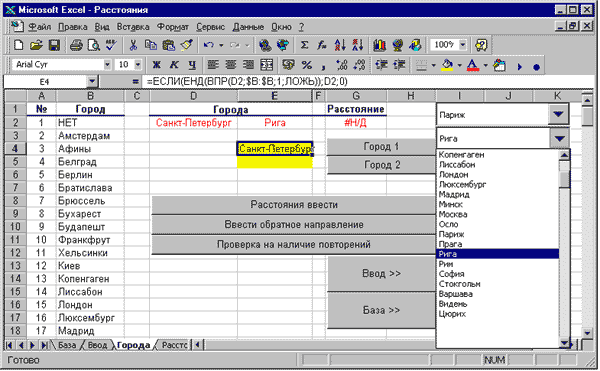Click the AutoSum sigma icon

coord(304,45)
